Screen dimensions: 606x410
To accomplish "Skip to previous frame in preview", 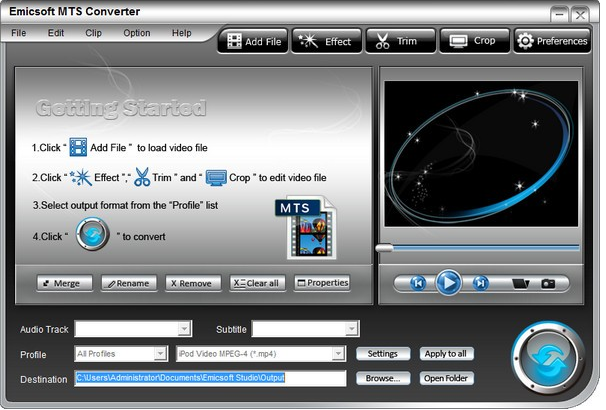I will (418, 283).
